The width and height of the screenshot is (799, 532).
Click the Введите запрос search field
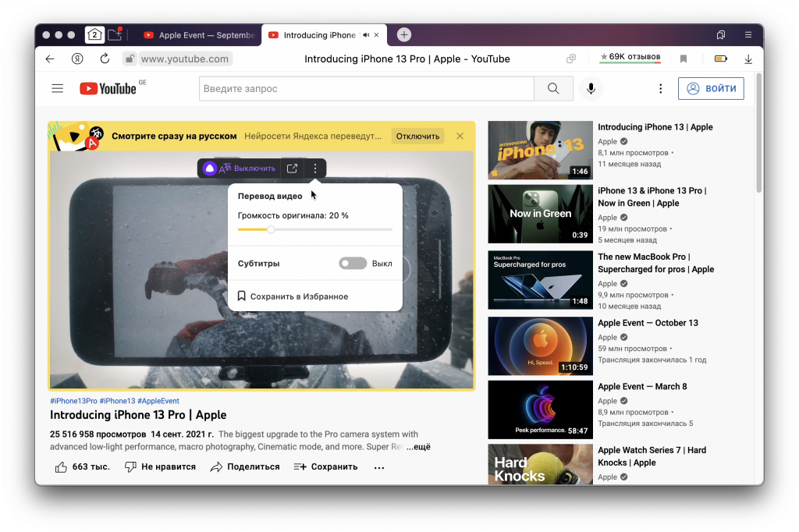[366, 89]
